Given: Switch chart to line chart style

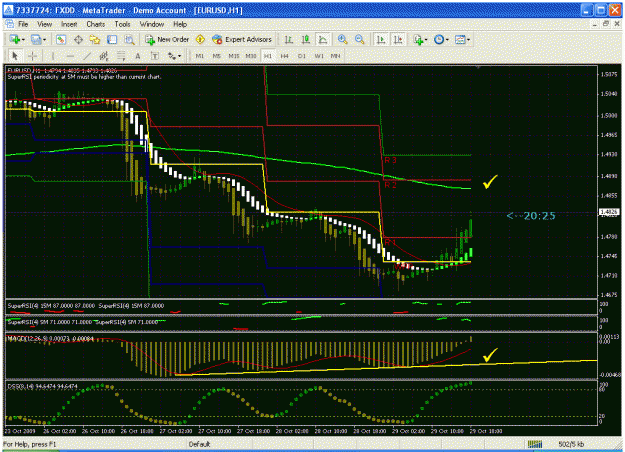Looking at the screenshot, I should coord(322,39).
